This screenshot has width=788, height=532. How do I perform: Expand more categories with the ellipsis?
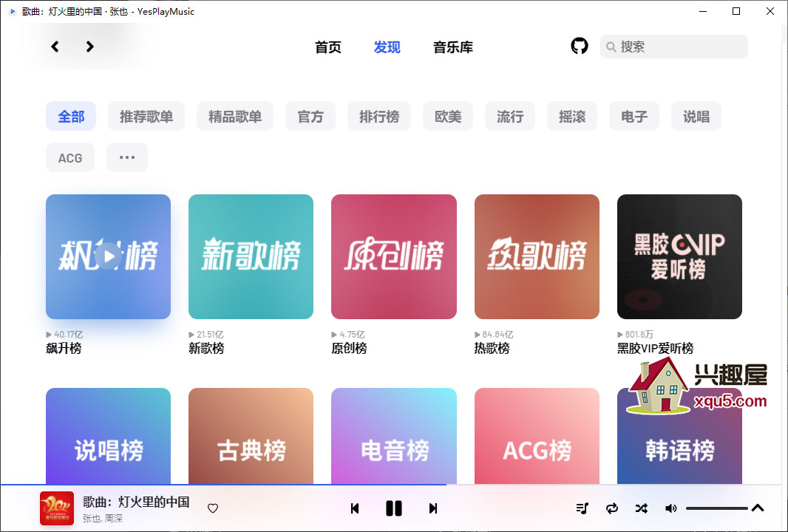pos(126,157)
